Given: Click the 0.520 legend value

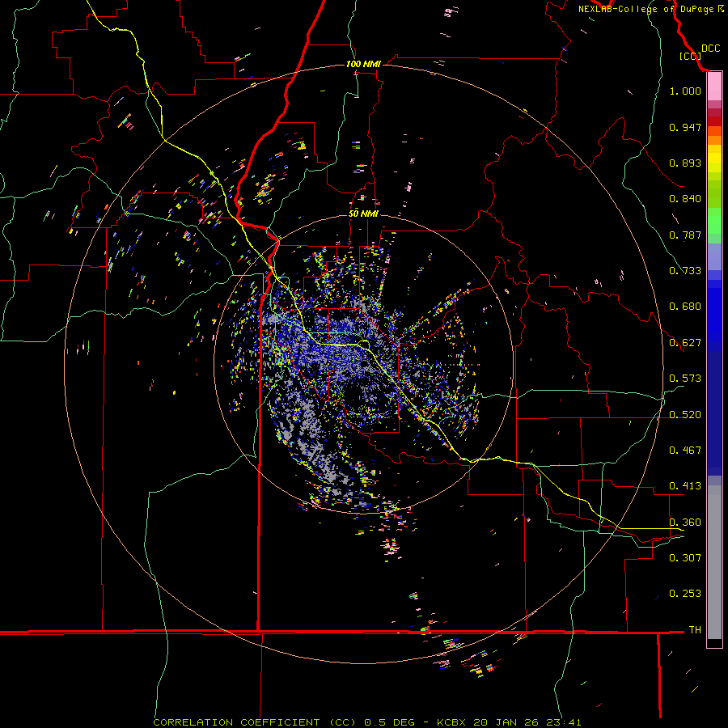Looking at the screenshot, I should [x=685, y=415].
